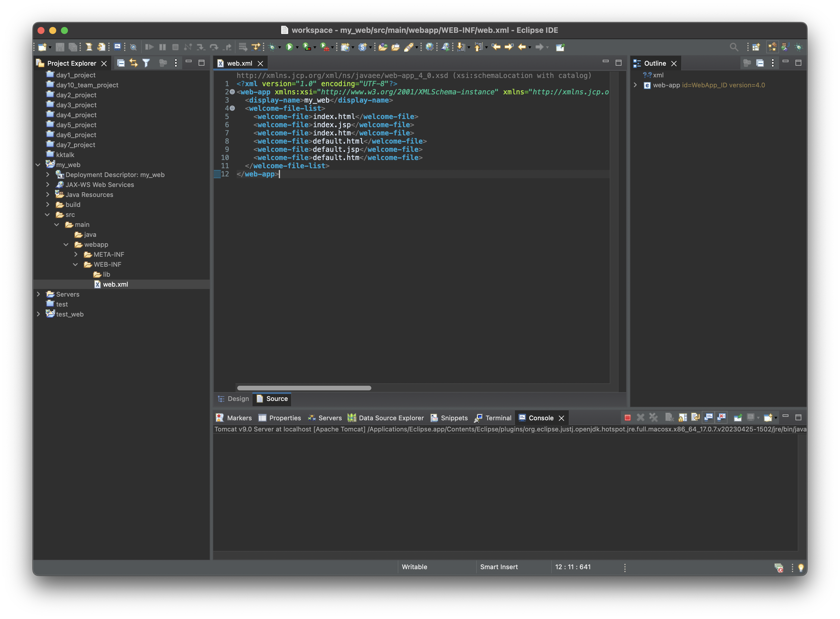This screenshot has height=619, width=840.
Task: Click the New Dynamic Web Project icon
Action: coord(345,47)
